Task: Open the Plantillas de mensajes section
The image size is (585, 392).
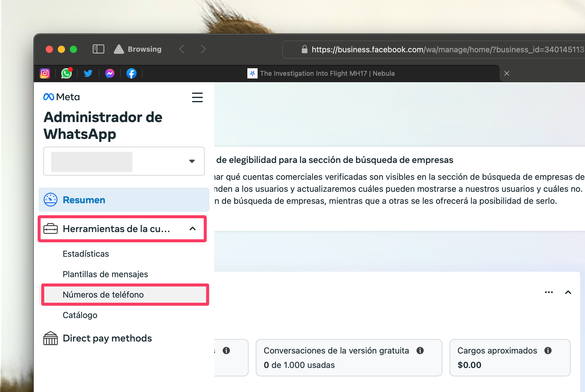Action: [x=105, y=274]
